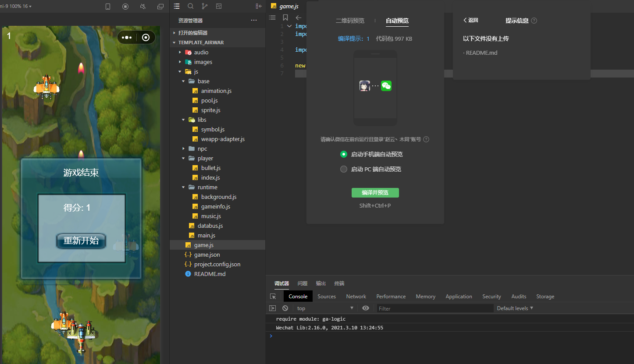Open the device and zoom dropdown in simulator
The image size is (634, 364).
point(16,7)
